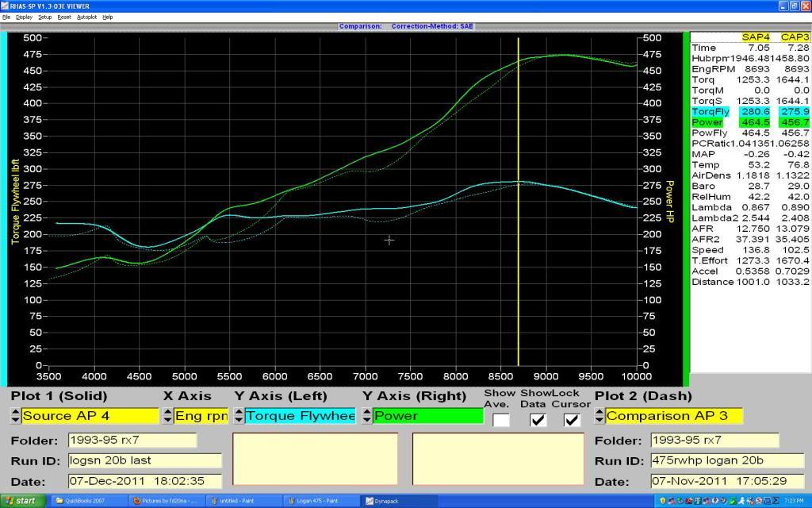
Task: Select the yellow Source AP 4 field
Action: (90, 416)
